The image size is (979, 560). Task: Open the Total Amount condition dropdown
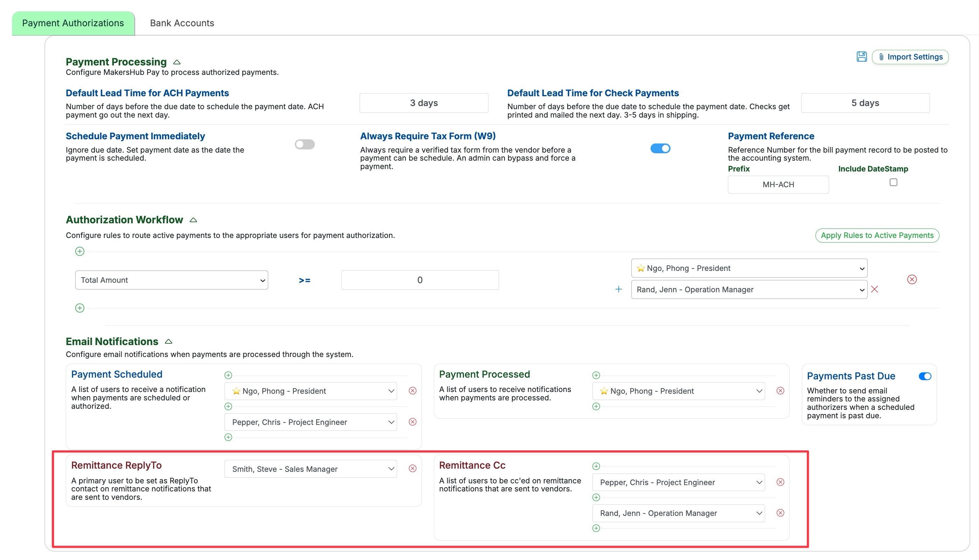click(172, 280)
